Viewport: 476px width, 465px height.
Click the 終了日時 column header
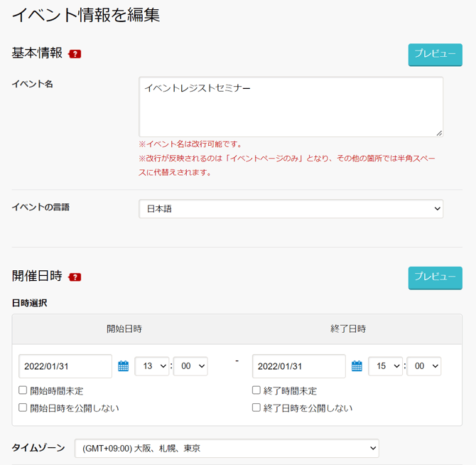pos(348,328)
